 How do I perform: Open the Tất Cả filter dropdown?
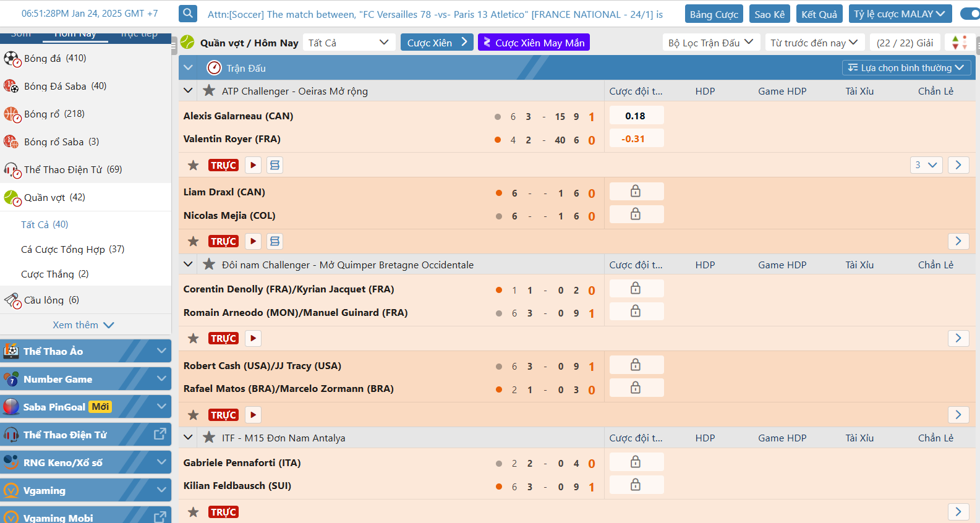349,42
